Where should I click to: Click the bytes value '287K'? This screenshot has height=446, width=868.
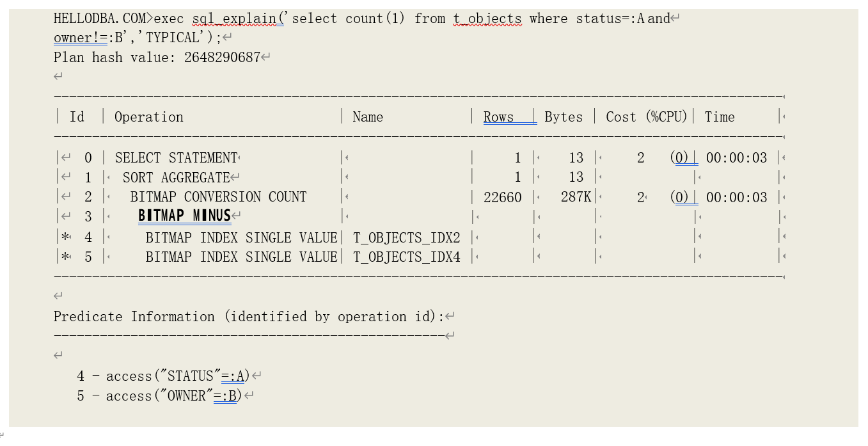(577, 196)
